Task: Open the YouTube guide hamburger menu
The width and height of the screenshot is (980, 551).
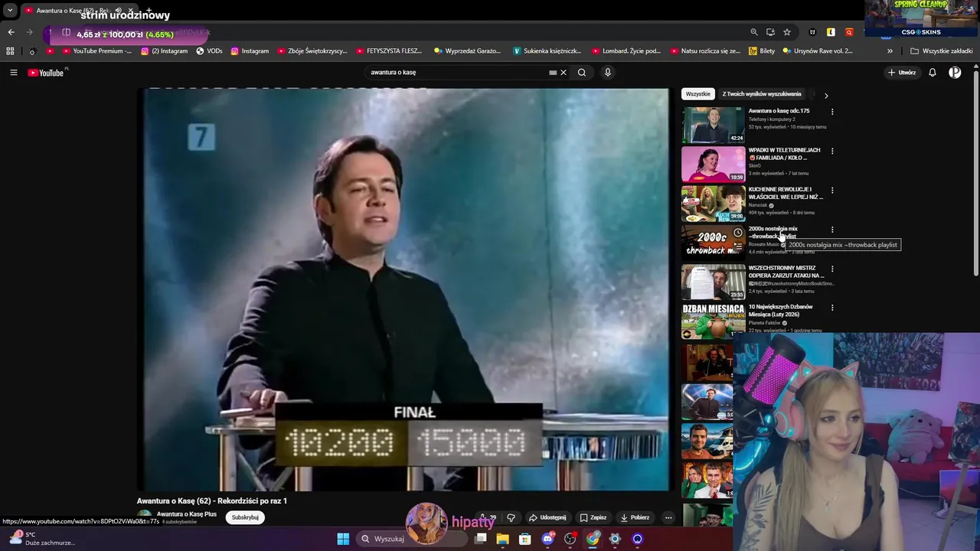Action: 13,73
